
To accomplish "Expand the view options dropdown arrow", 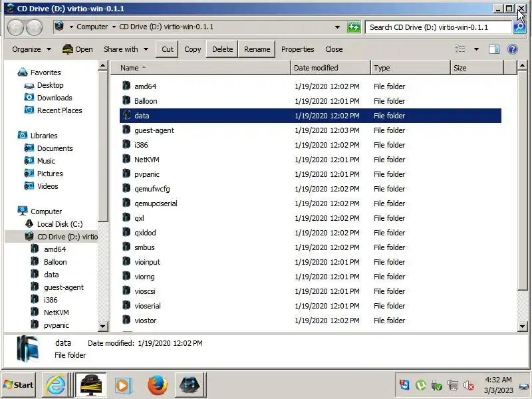I will pyautogui.click(x=476, y=49).
